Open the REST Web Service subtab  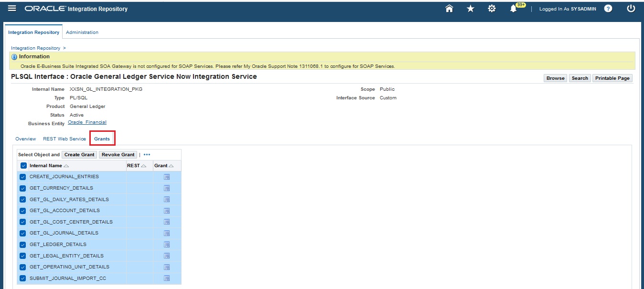64,139
